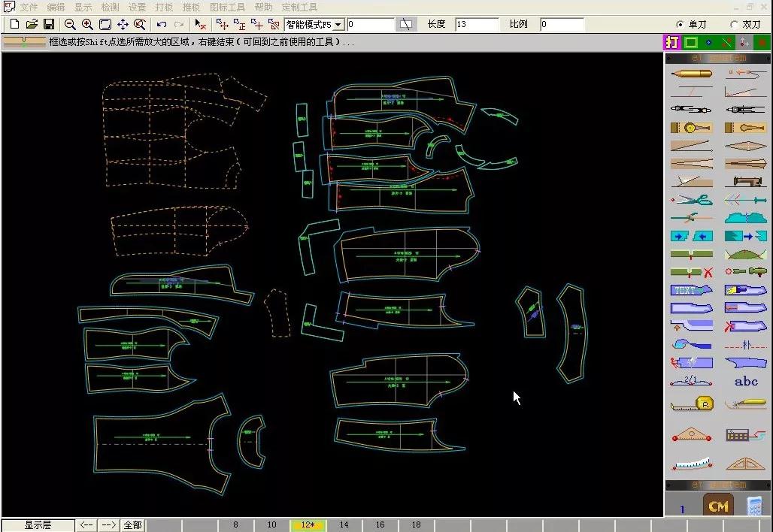Open the 文件 menu
Image resolution: width=773 pixels, height=532 pixels.
tap(29, 7)
